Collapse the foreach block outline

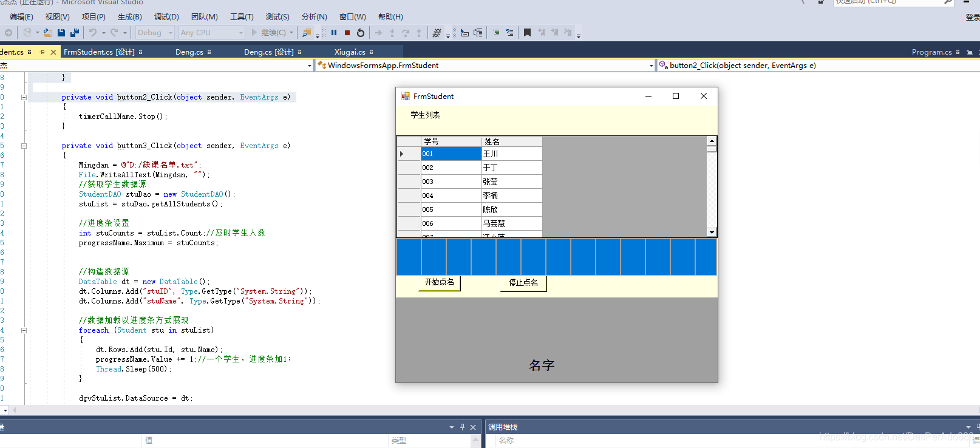[24, 330]
